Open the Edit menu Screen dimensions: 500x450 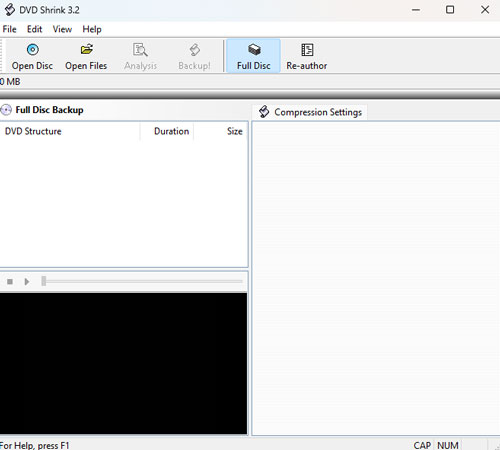[x=34, y=29]
